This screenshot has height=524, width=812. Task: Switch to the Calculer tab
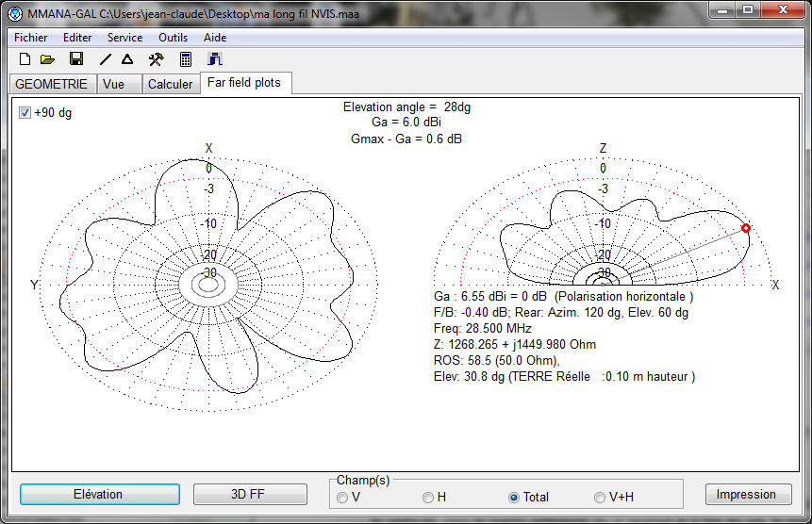[171, 84]
